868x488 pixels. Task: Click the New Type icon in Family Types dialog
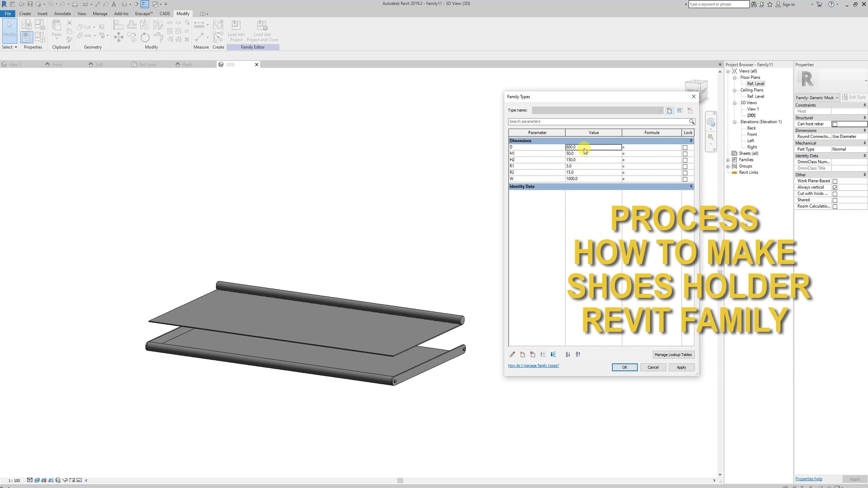(x=669, y=110)
